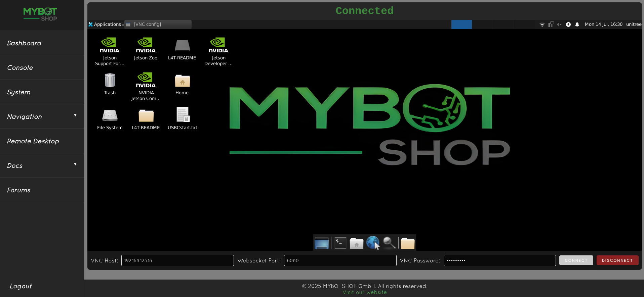Click the CONNECT button
Image resolution: width=644 pixels, height=297 pixels.
coord(576,260)
